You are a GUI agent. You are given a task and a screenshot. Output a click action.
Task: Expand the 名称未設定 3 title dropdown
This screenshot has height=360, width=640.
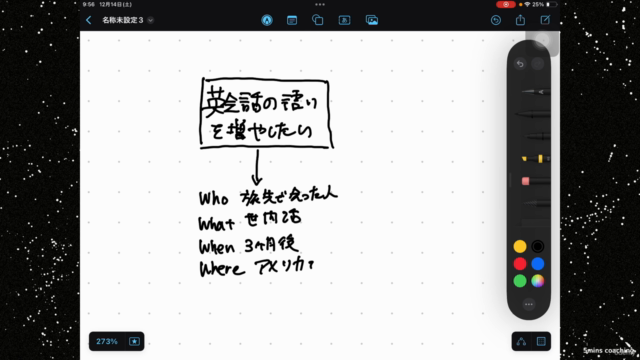151,20
